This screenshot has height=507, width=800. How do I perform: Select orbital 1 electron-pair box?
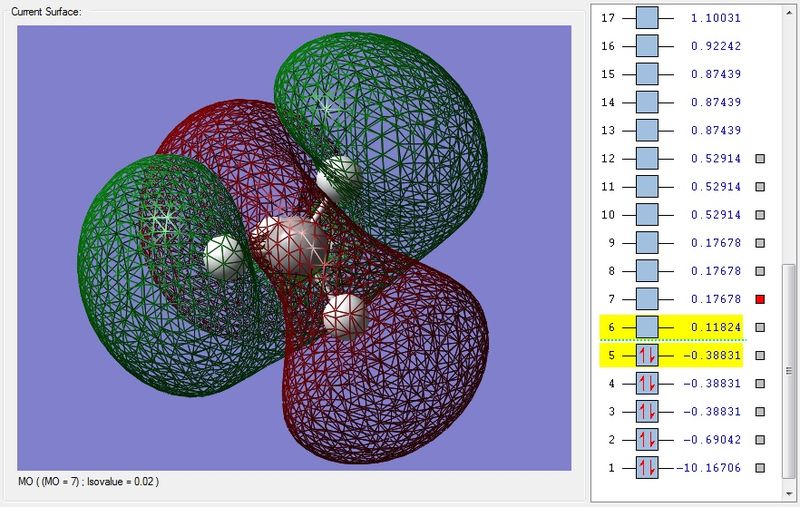coord(647,467)
